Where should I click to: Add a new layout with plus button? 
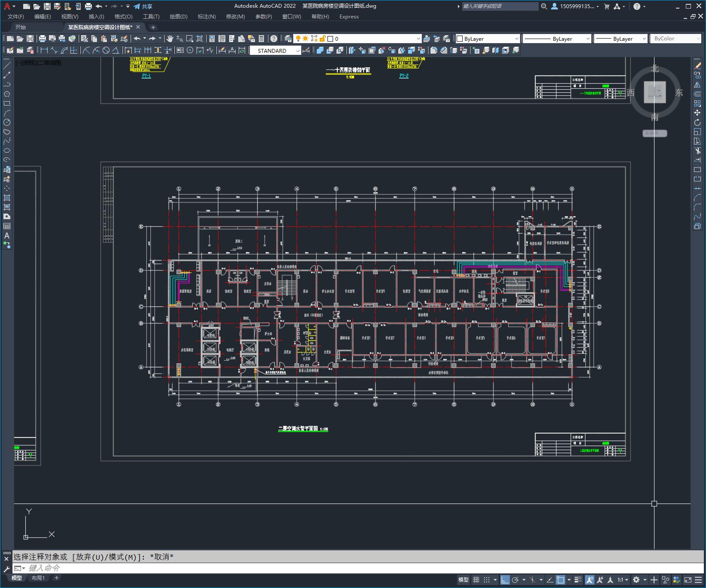(56, 578)
